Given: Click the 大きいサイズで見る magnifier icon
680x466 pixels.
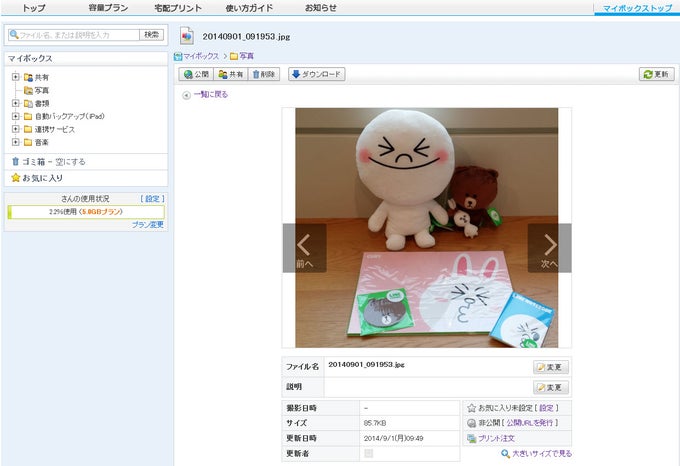Looking at the screenshot, I should [505, 453].
